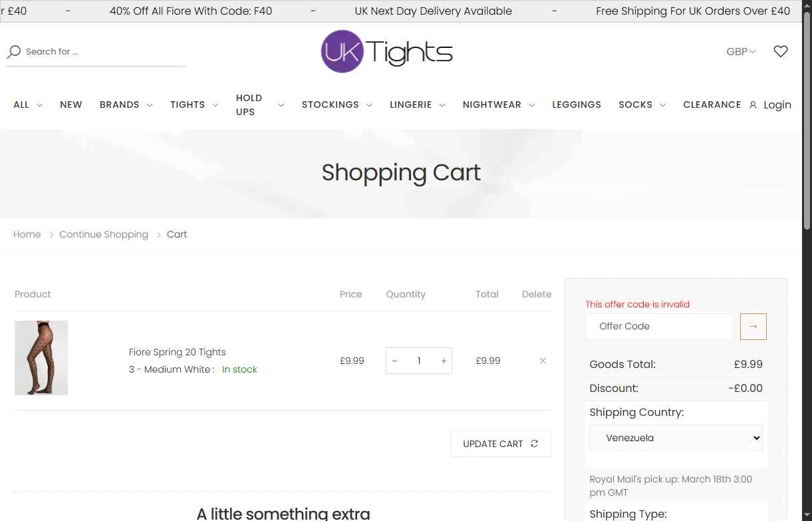Click the Home breadcrumb link
Image resolution: width=812 pixels, height=521 pixels.
(27, 234)
